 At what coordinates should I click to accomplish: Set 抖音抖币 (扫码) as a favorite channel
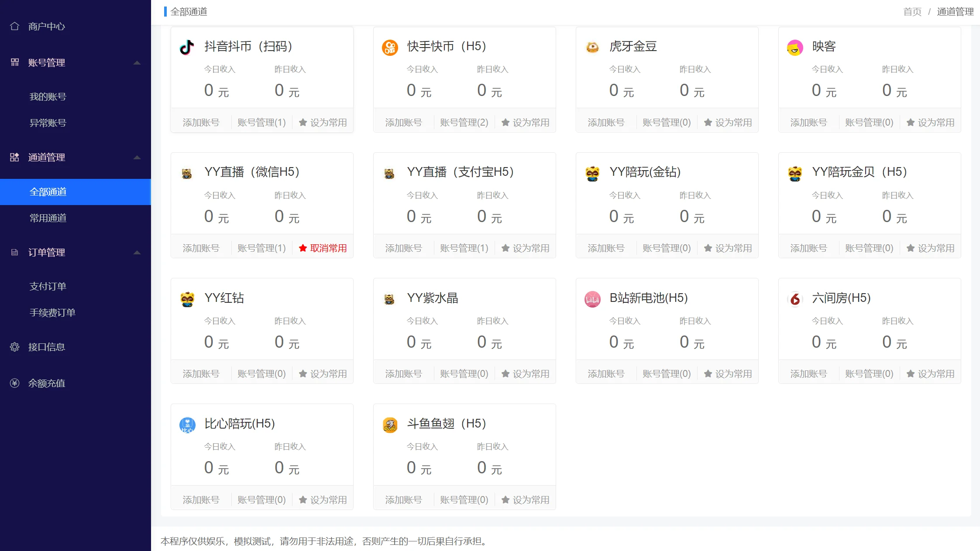tap(323, 123)
